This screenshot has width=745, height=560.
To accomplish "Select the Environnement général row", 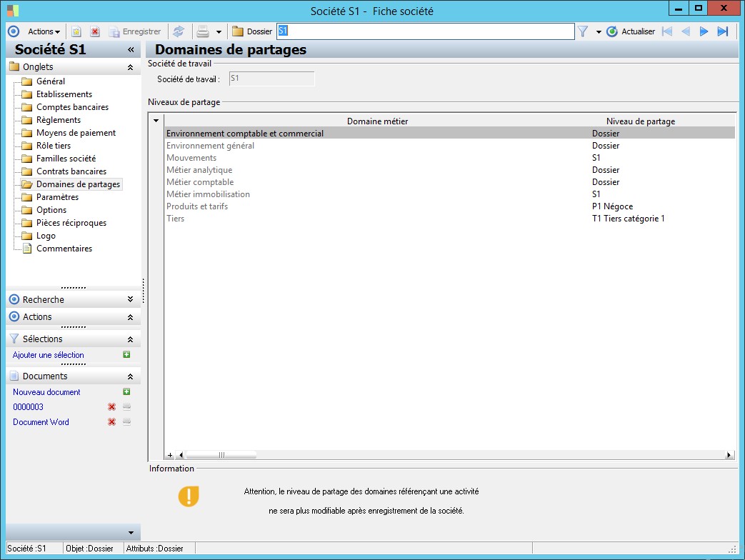I will coord(449,145).
